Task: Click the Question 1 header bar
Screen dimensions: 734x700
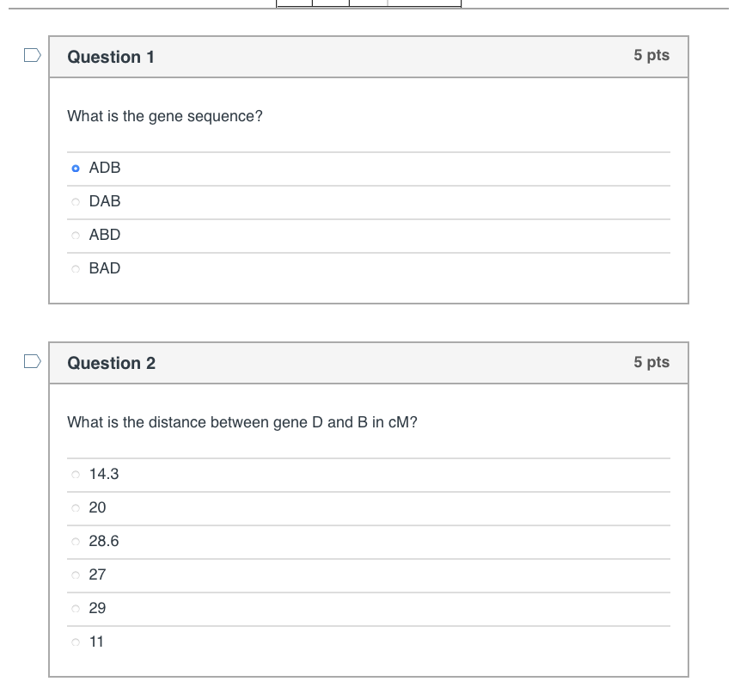Action: pos(369,57)
